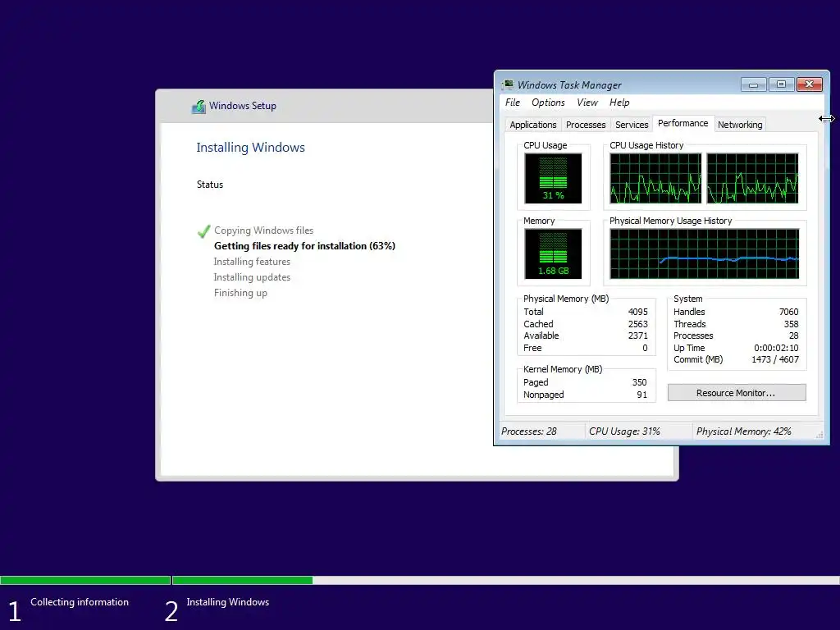Click the 'Collecting information' step label
This screenshot has width=840, height=630.
click(80, 602)
